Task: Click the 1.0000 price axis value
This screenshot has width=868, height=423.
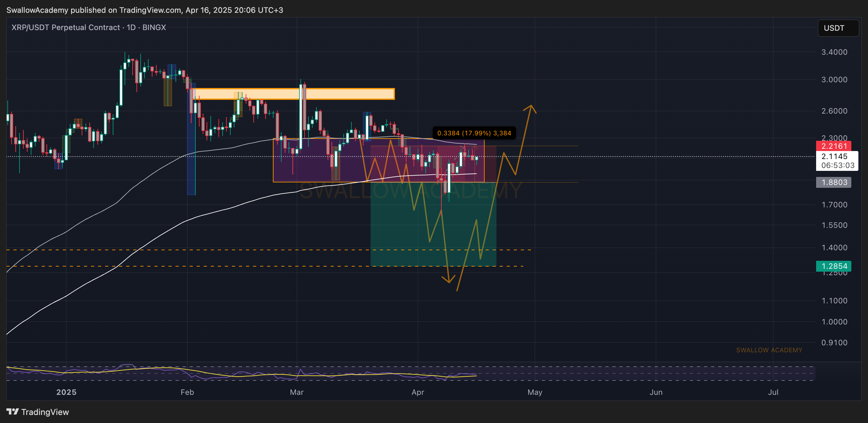Action: (834, 322)
